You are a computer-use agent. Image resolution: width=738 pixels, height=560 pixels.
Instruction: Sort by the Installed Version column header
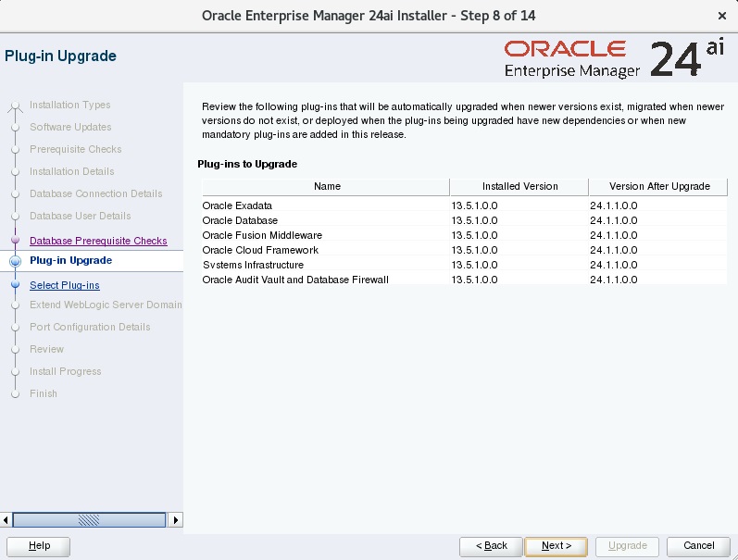pos(519,186)
